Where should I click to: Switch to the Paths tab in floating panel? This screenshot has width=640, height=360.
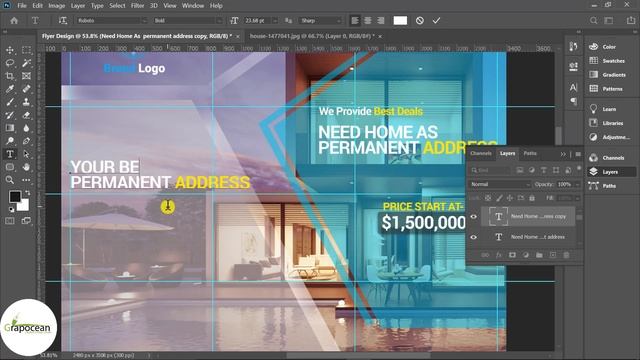[x=530, y=153]
